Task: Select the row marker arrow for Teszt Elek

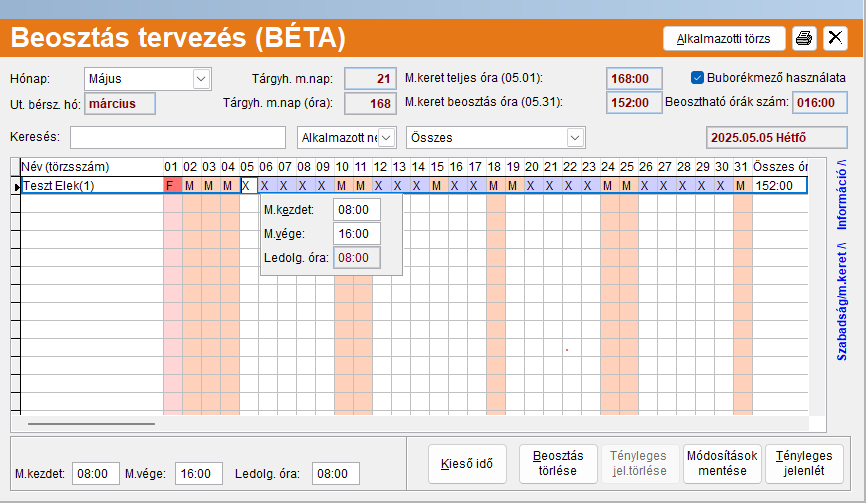Action: tap(16, 186)
